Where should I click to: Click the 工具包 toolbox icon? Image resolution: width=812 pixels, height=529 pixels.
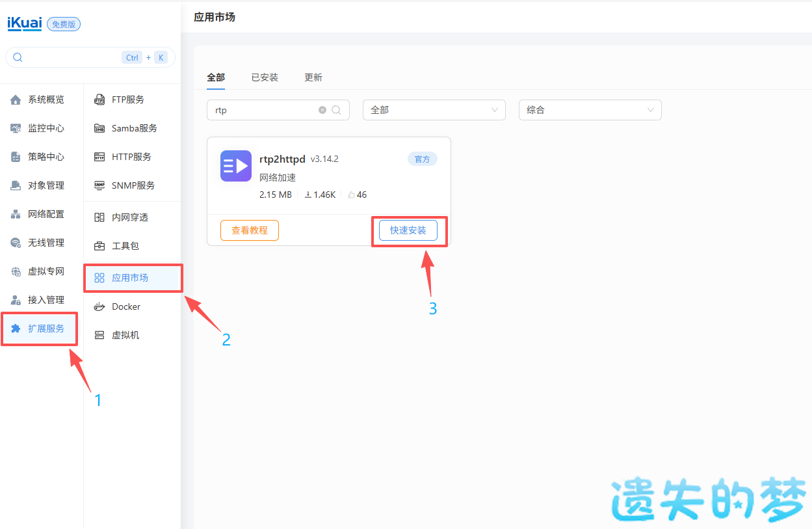[x=99, y=246]
